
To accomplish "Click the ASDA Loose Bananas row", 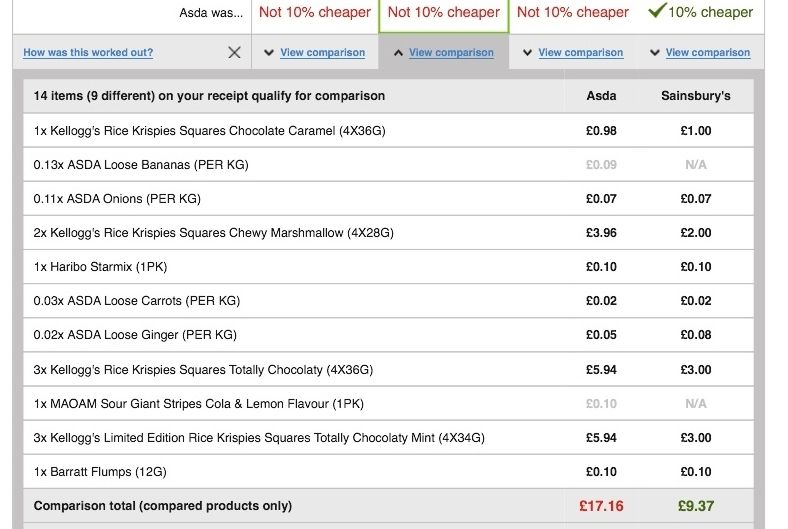I will pos(140,165).
